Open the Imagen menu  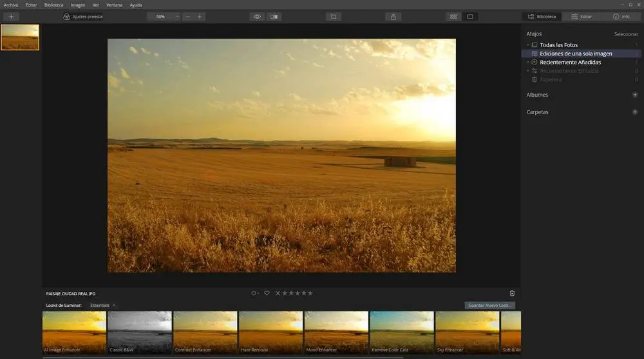[77, 5]
